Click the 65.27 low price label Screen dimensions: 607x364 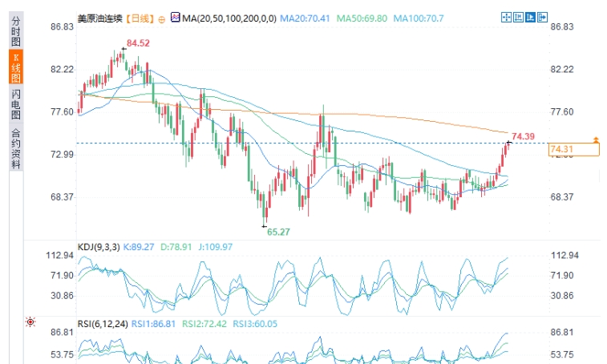click(x=278, y=232)
